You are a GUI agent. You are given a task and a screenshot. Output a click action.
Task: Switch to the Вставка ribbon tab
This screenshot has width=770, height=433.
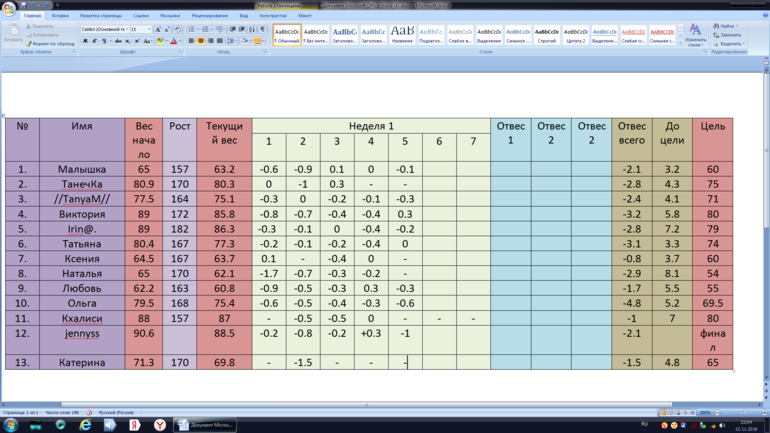click(x=60, y=16)
